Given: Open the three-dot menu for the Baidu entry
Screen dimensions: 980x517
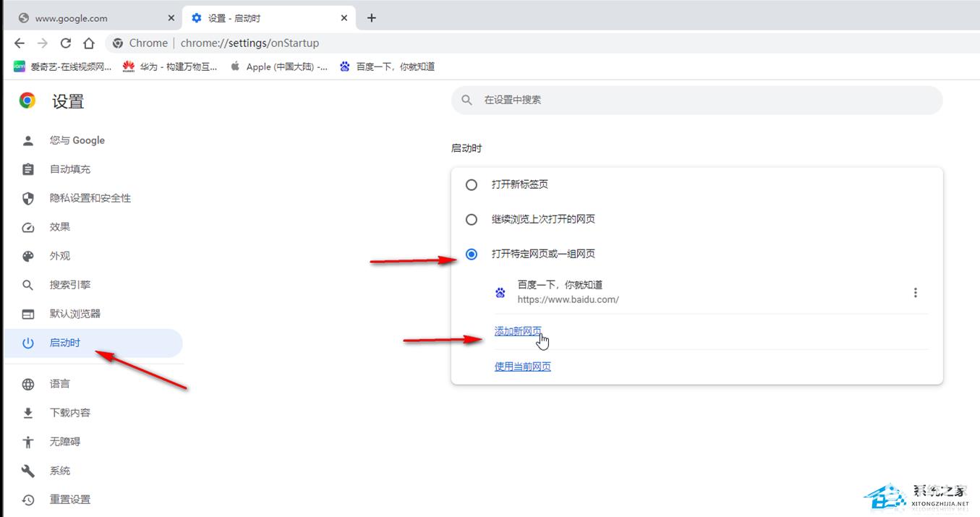Looking at the screenshot, I should coord(916,293).
